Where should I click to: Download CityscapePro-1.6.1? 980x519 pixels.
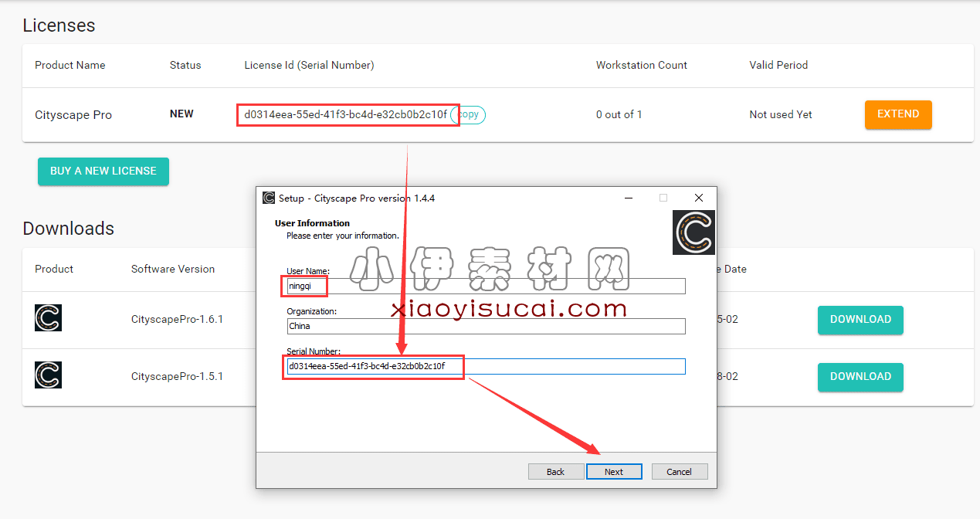(860, 320)
